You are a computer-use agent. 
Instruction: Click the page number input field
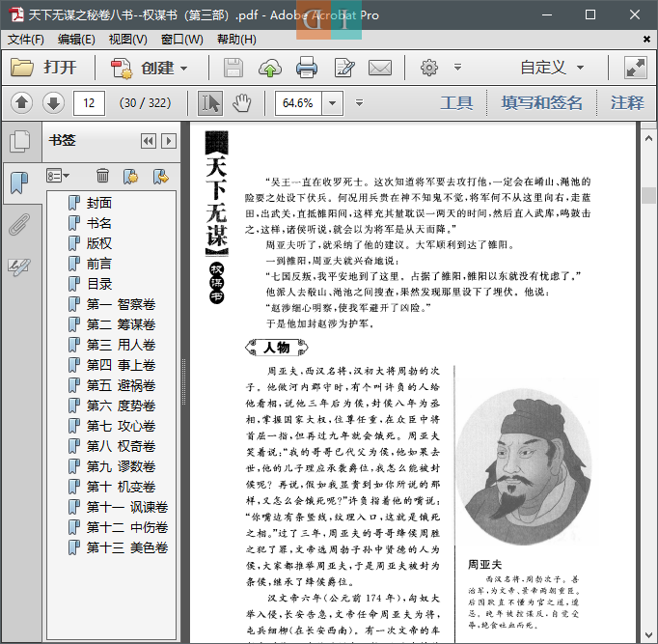click(x=89, y=103)
